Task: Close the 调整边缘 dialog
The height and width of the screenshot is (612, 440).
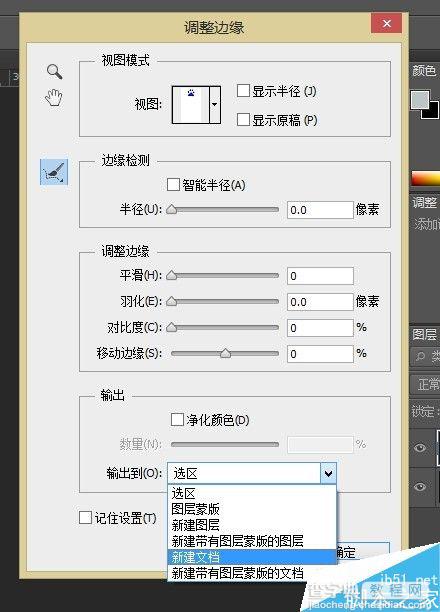Action: pos(387,23)
